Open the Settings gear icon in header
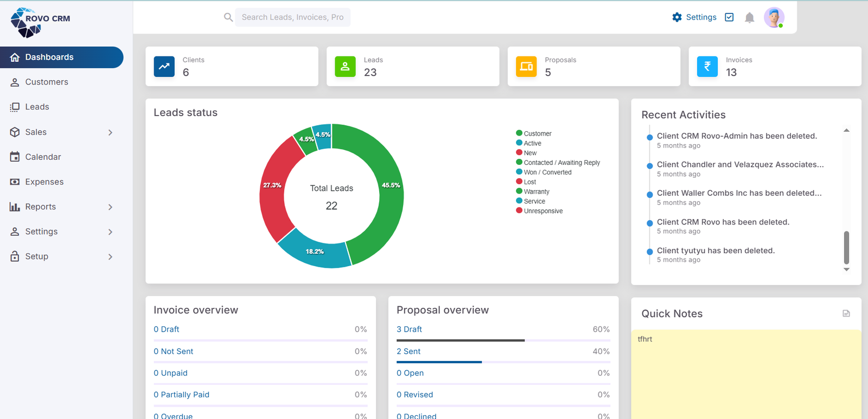This screenshot has width=868, height=419. [677, 17]
